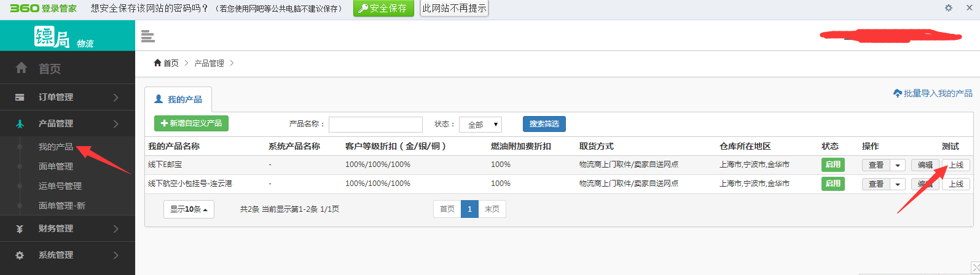
Task: Click the hamburger menu collapse icon
Action: 147,36
